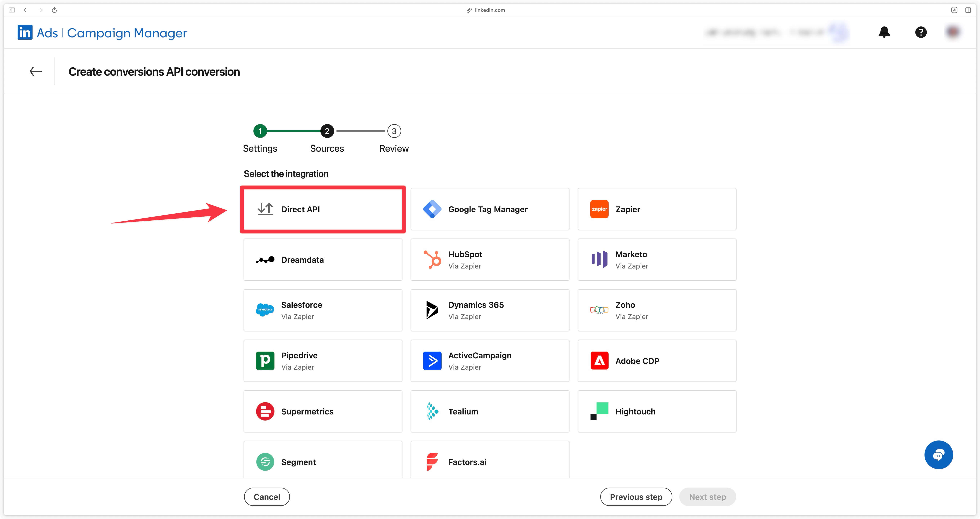Select the Dreamdata label

(302, 260)
